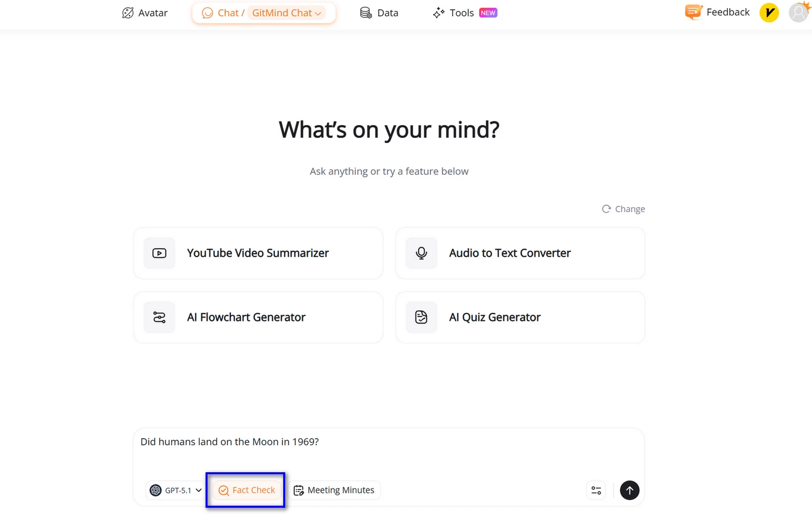Click the refresh icon beside Change
Image resolution: width=812 pixels, height=526 pixels.
[606, 209]
